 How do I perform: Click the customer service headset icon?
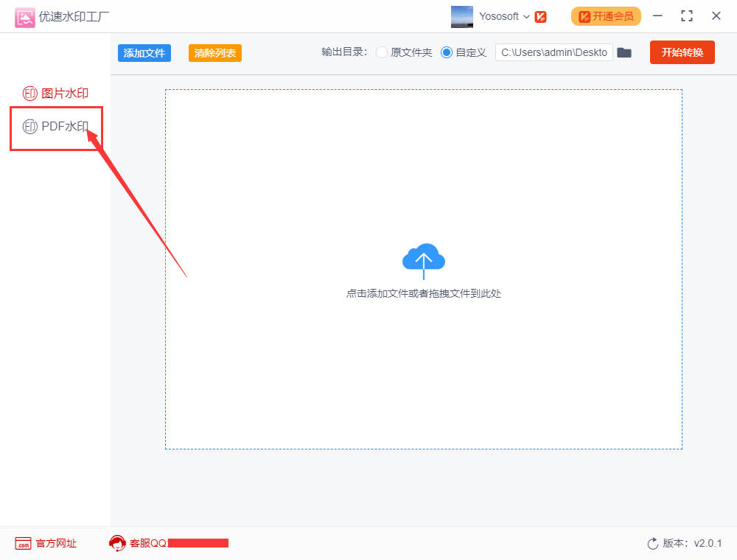[117, 544]
